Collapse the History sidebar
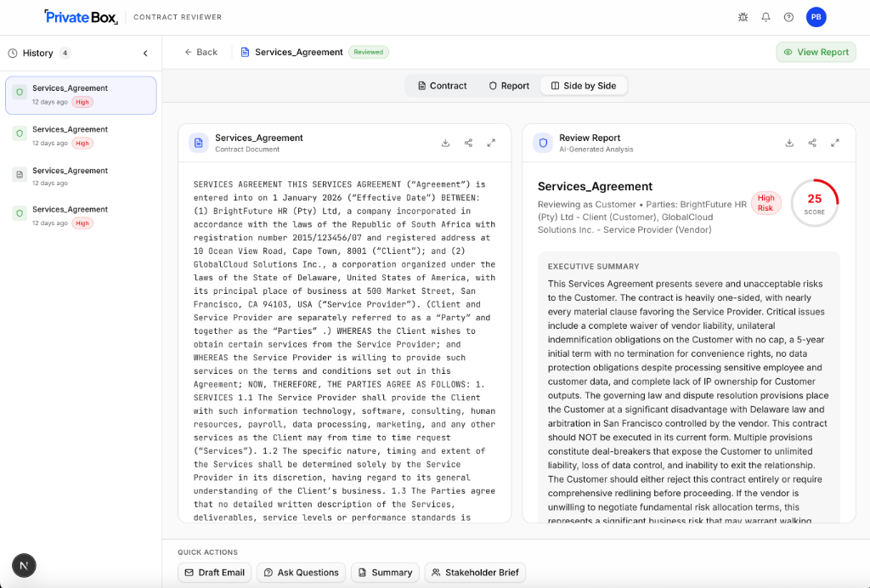 tap(145, 53)
